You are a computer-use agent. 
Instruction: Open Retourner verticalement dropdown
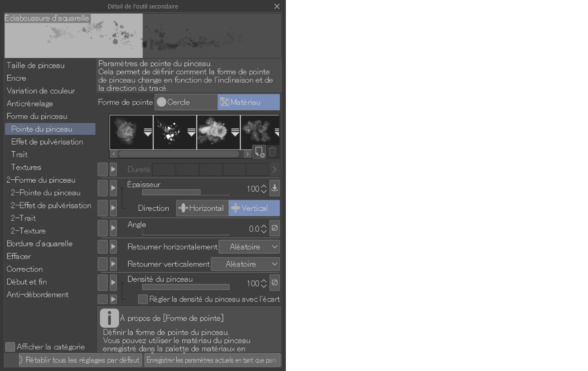click(x=245, y=264)
